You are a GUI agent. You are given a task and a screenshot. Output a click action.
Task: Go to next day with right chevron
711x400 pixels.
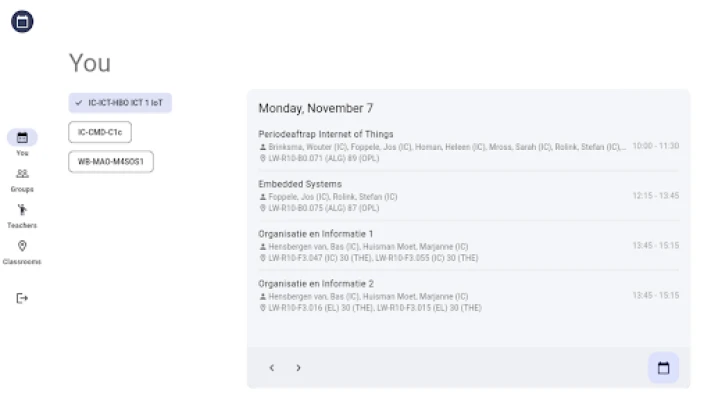pos(298,368)
